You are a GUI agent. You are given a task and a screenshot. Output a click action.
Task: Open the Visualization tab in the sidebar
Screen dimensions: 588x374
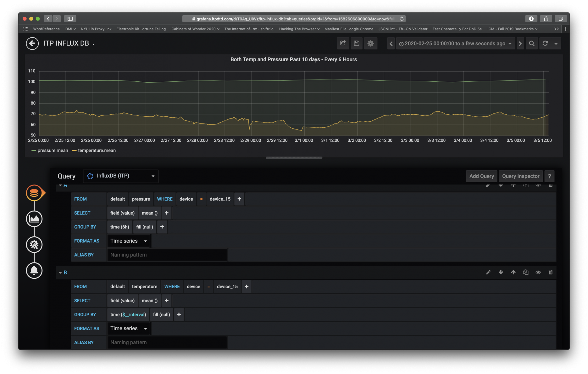[x=34, y=219]
